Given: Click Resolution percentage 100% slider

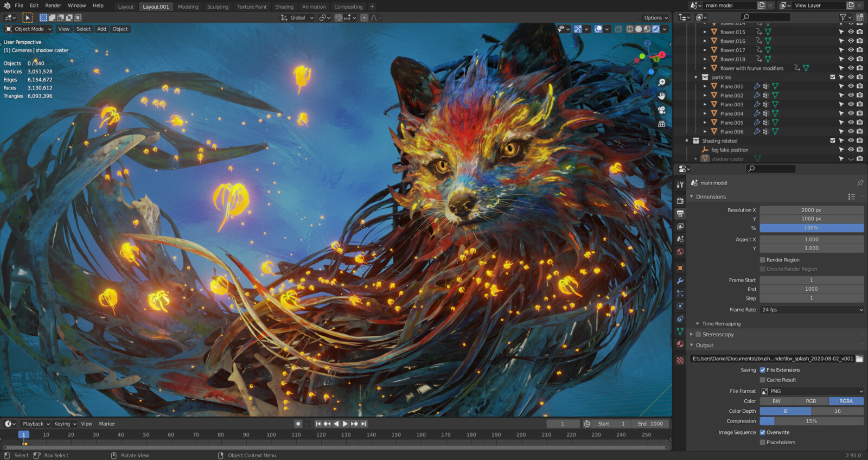Looking at the screenshot, I should tap(812, 228).
